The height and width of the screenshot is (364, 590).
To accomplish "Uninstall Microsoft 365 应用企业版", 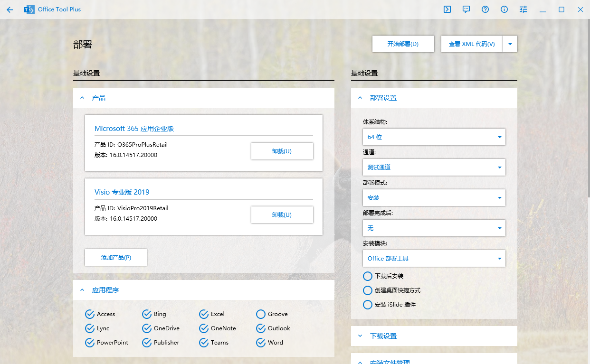I will point(282,151).
